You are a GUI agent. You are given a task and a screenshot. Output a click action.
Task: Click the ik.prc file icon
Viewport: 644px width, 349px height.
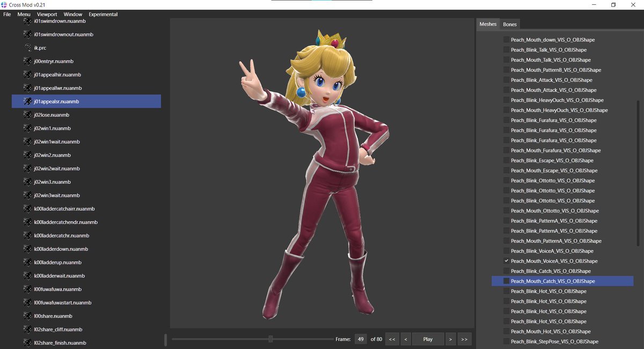(27, 48)
